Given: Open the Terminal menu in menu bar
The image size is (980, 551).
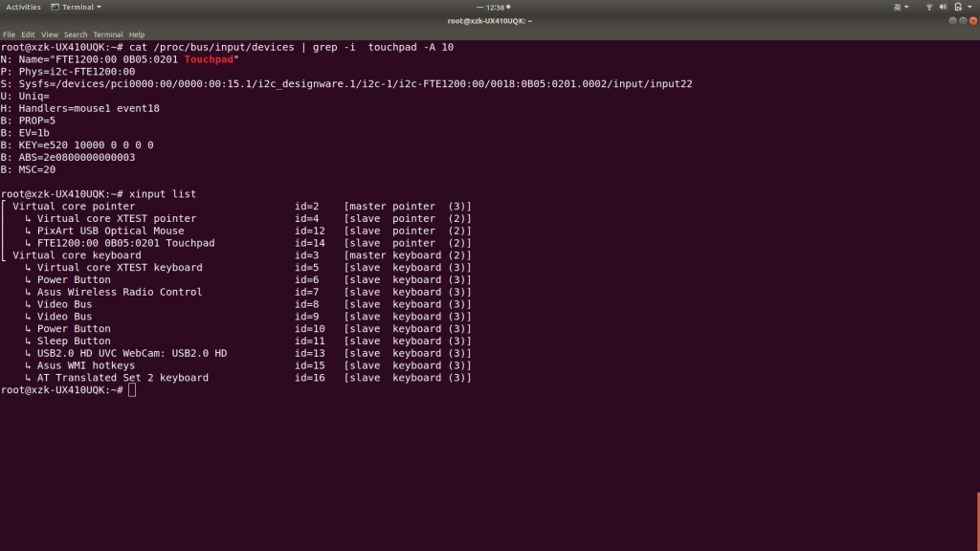Looking at the screenshot, I should (108, 34).
